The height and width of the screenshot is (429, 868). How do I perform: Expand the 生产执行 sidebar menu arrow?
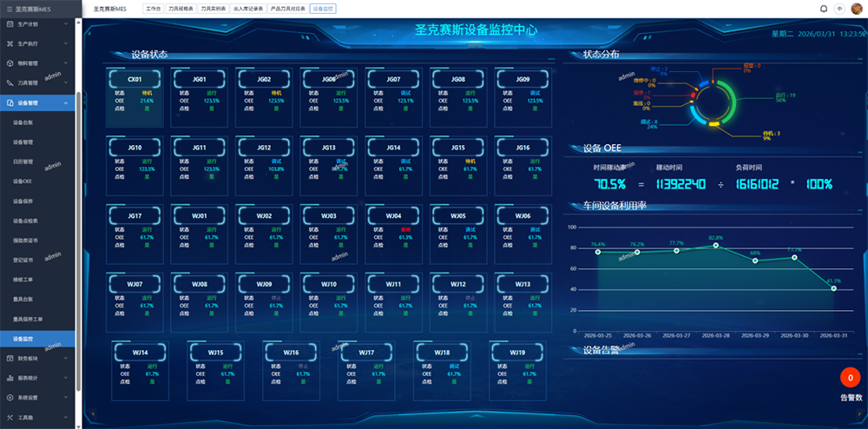(x=68, y=43)
